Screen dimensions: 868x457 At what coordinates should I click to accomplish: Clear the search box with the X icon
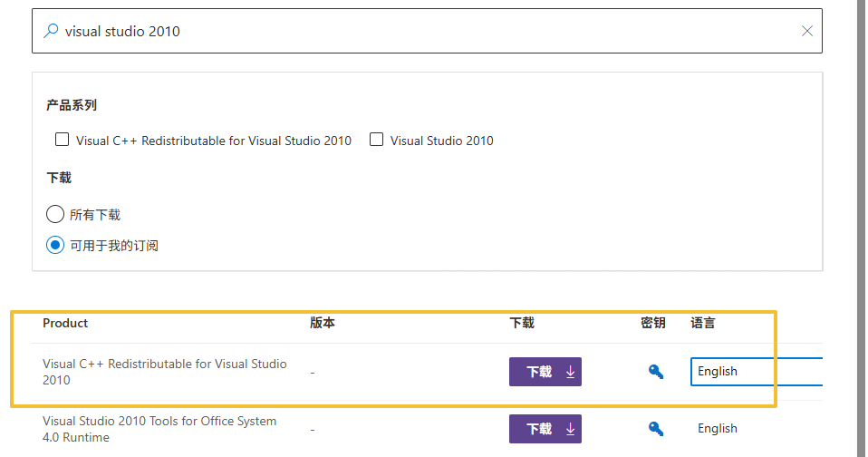pos(806,31)
